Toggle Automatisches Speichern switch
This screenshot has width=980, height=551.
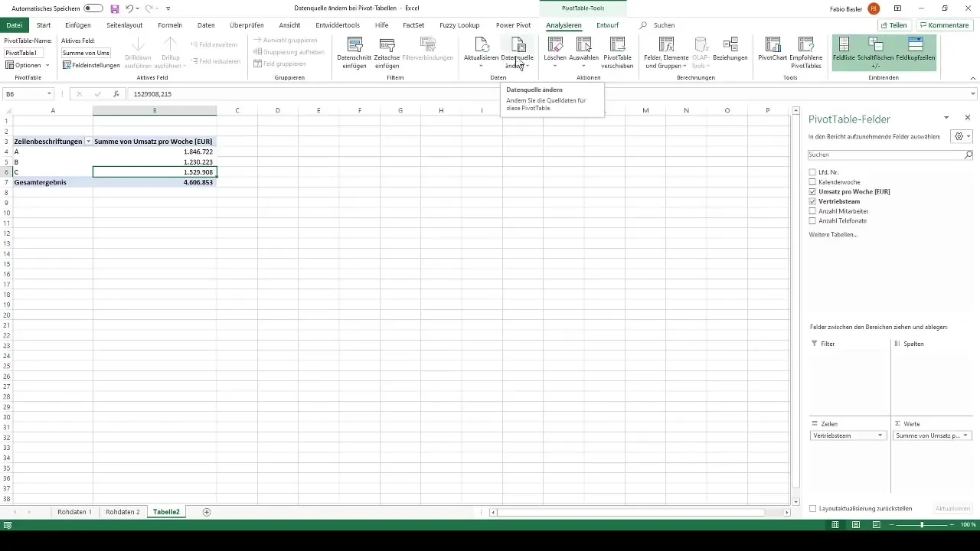pos(93,8)
